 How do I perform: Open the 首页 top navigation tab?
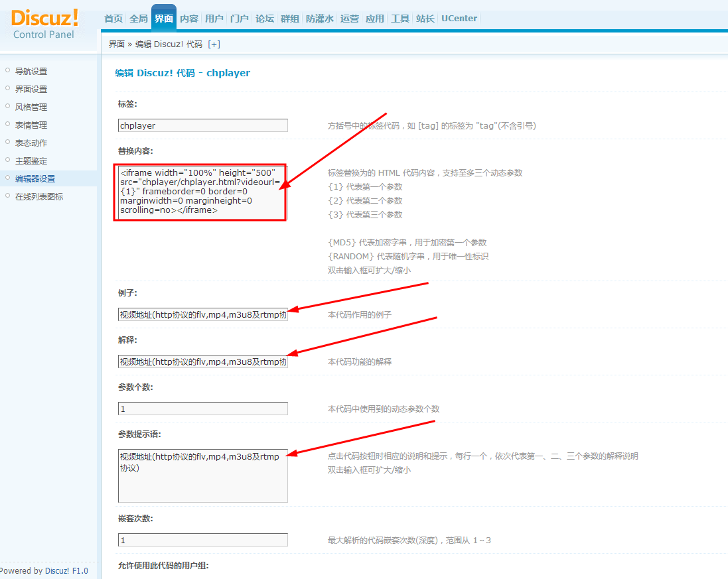[x=113, y=19]
